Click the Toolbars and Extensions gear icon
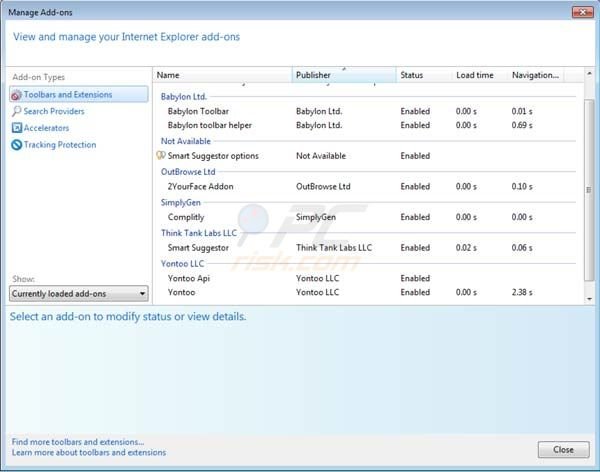 coord(16,95)
